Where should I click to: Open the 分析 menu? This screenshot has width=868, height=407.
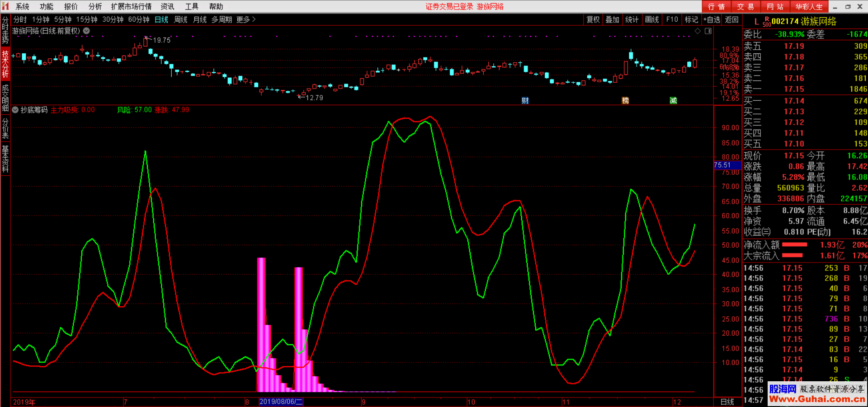click(95, 6)
